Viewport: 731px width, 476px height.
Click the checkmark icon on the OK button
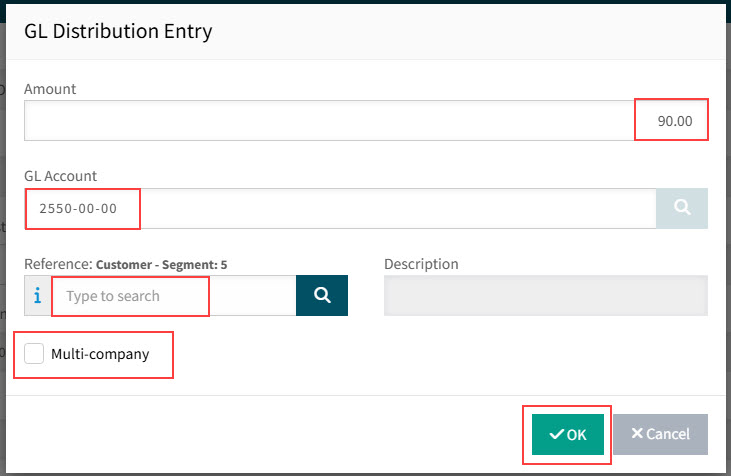556,434
